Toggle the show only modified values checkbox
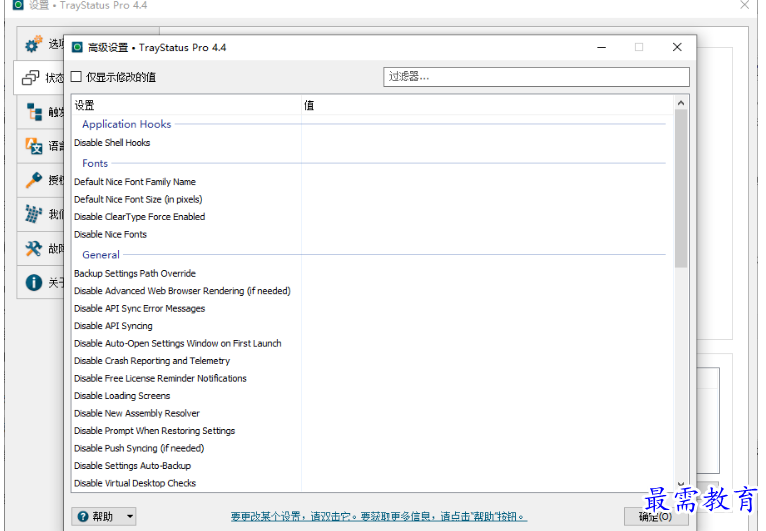 [x=76, y=77]
